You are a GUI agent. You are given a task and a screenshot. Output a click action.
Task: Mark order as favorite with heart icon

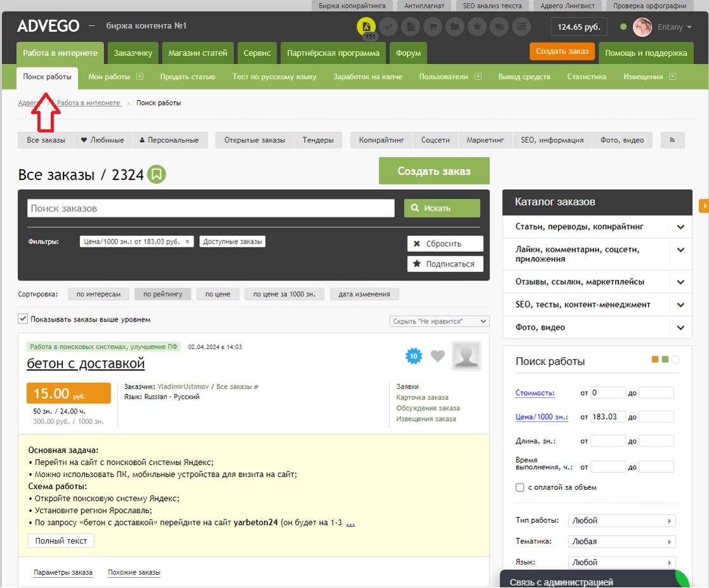click(x=437, y=356)
